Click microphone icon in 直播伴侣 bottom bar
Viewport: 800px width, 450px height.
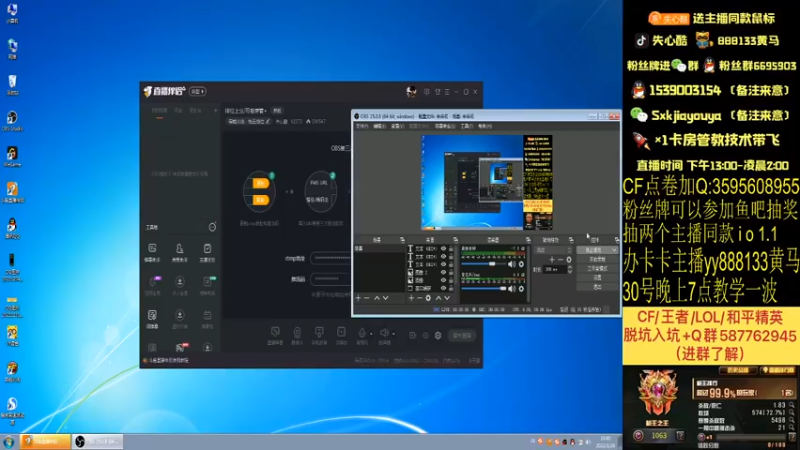coord(362,333)
